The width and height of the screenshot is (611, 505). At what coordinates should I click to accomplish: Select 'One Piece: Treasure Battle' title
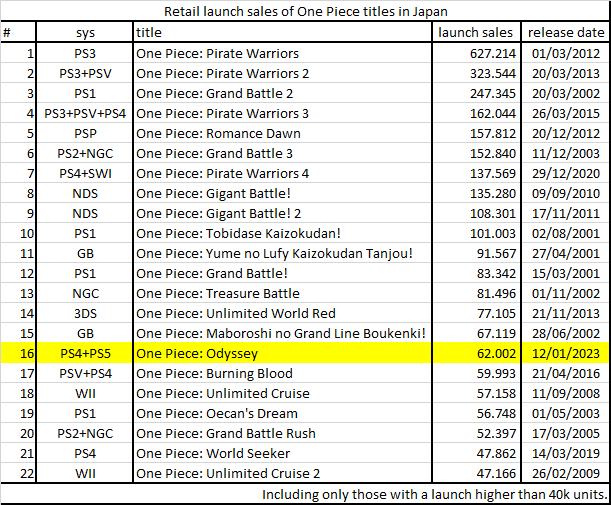coord(218,293)
